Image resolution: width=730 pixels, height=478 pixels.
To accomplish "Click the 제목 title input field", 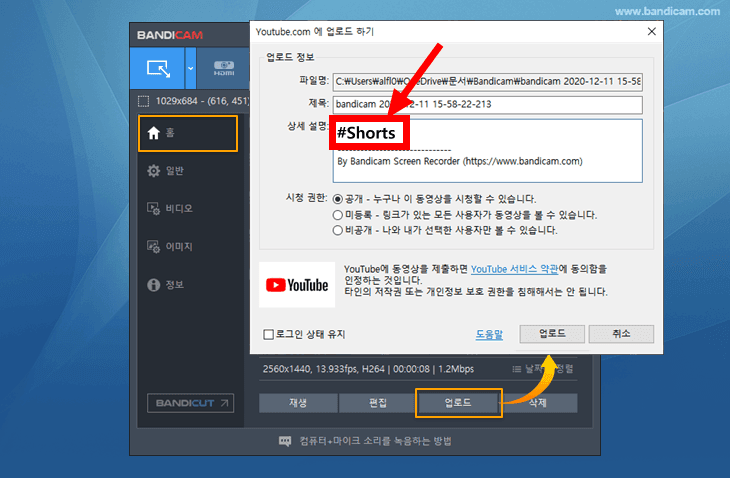I will point(487,105).
